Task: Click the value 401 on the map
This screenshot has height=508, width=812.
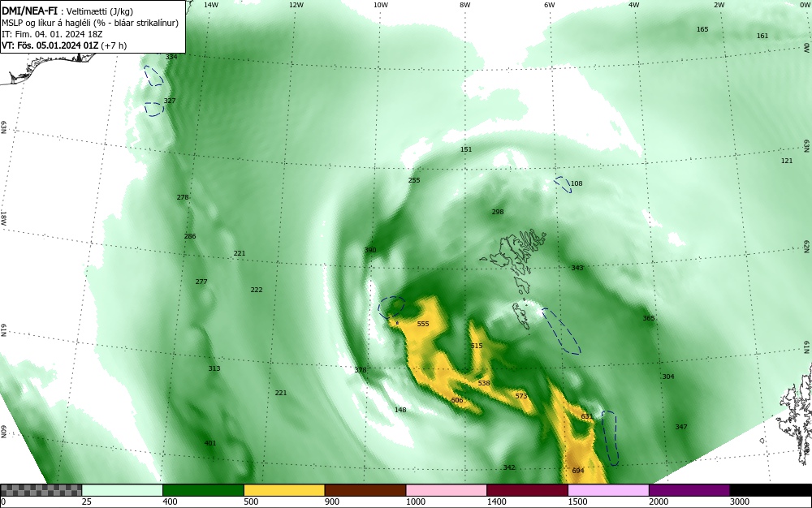Action: click(x=210, y=443)
